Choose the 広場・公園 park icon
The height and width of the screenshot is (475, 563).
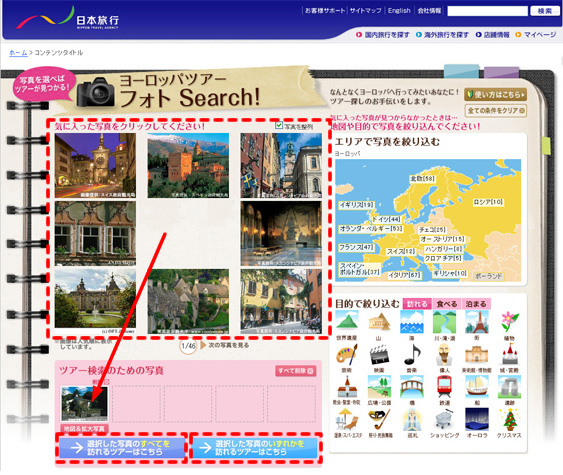point(379,387)
